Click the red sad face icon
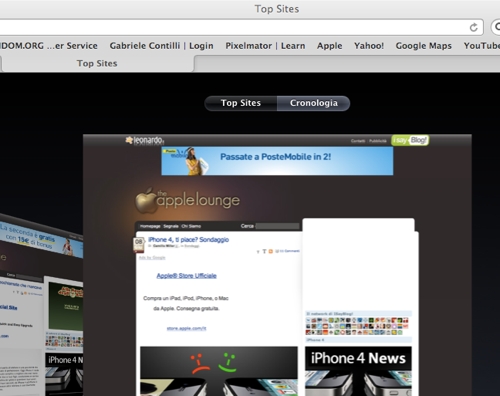 199,364
